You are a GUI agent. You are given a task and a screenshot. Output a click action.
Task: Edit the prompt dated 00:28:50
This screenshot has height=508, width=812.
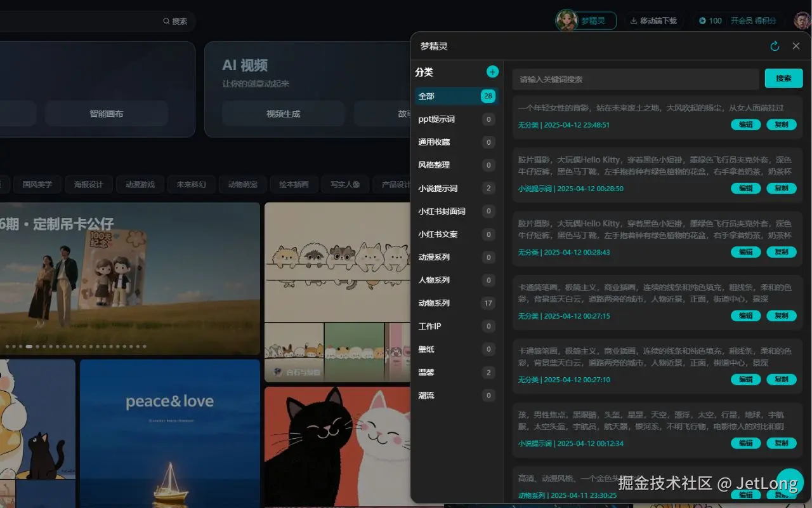click(x=746, y=189)
